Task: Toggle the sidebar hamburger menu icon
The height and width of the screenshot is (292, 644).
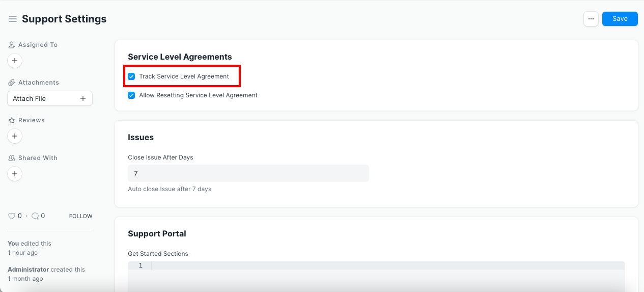Action: 13,19
